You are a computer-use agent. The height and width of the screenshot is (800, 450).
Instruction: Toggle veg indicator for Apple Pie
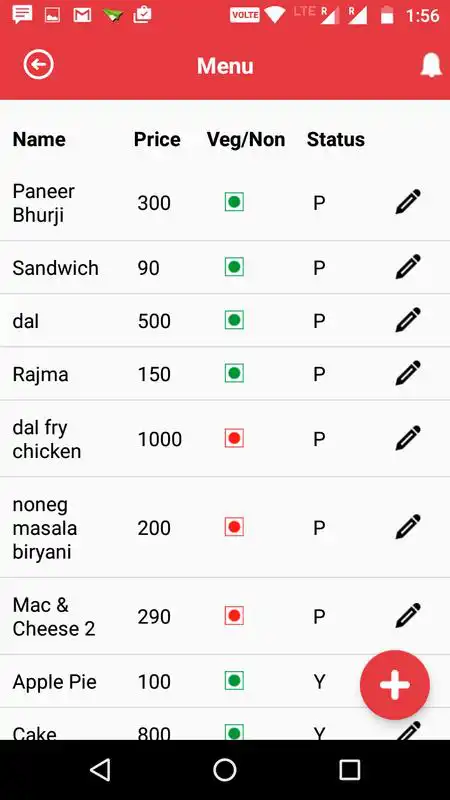coord(234,681)
